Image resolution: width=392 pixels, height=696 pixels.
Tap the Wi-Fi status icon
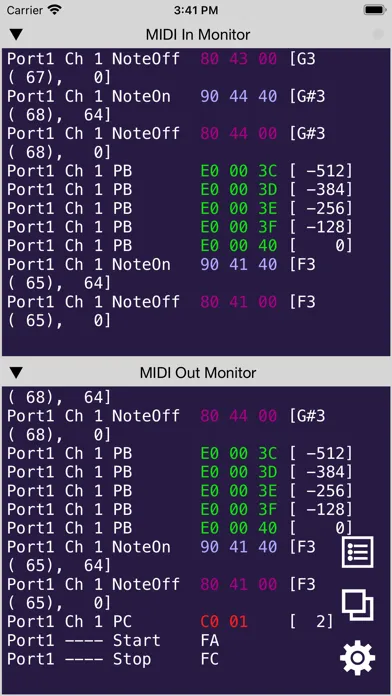pyautogui.click(x=55, y=10)
